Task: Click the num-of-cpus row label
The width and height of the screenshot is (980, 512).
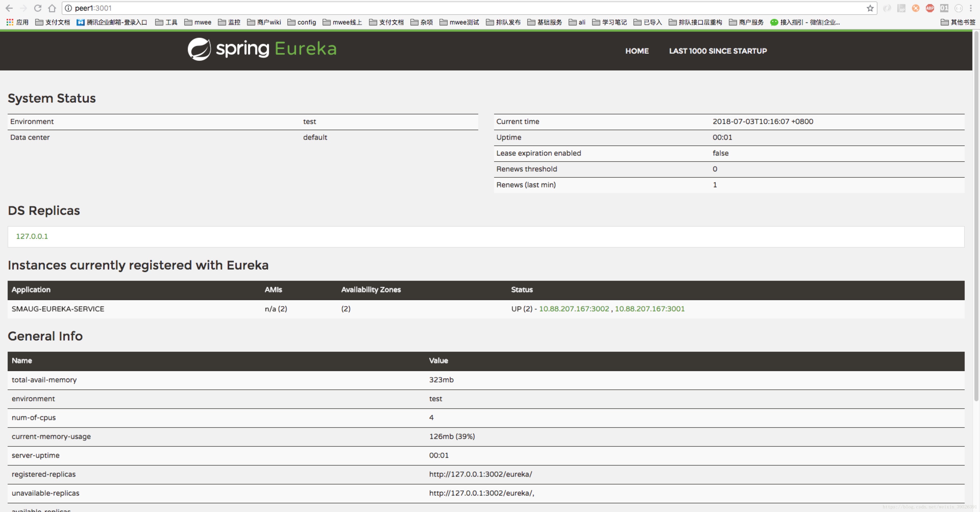Action: [33, 417]
